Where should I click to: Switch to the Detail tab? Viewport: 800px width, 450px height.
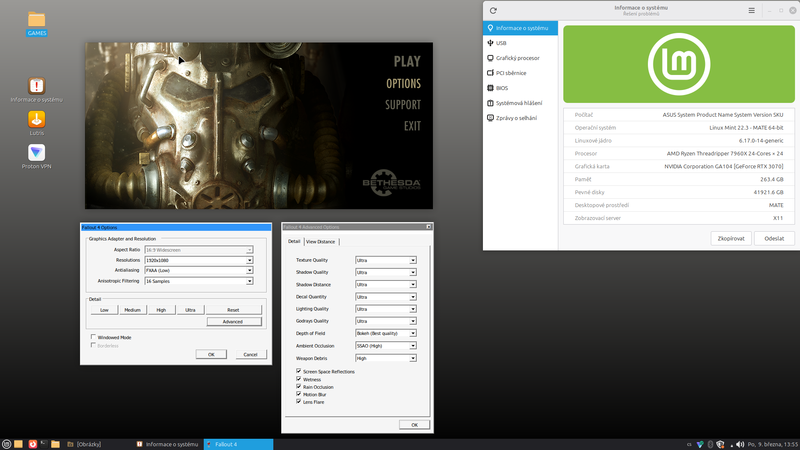(x=294, y=241)
